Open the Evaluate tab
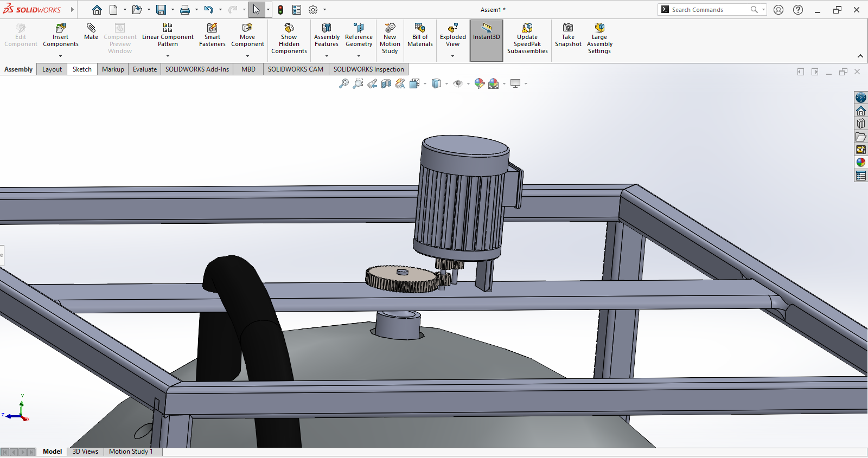The width and height of the screenshot is (868, 458). point(145,69)
